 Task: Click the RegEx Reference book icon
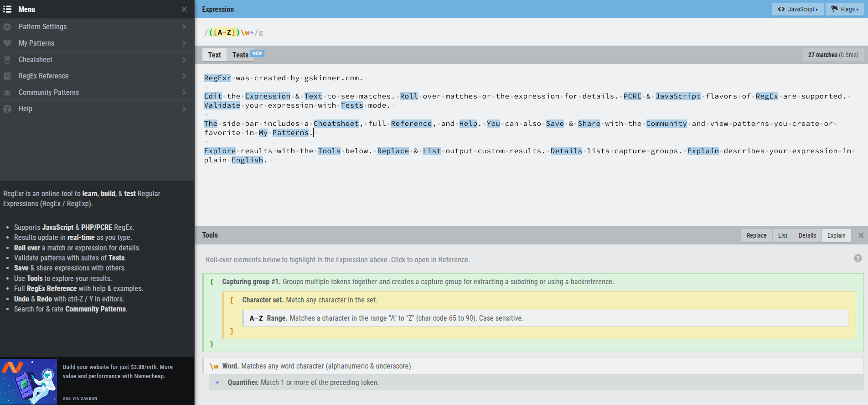click(7, 76)
